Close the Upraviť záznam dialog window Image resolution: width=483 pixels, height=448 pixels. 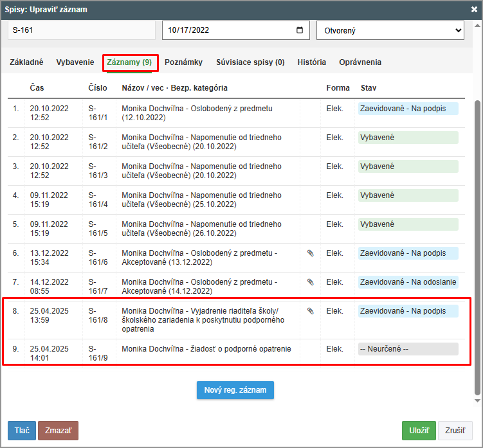point(475,10)
